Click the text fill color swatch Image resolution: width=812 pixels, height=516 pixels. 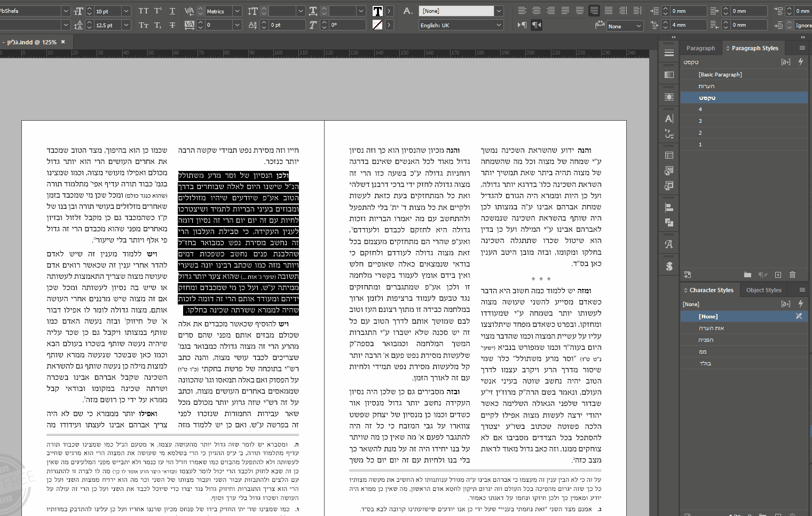377,11
